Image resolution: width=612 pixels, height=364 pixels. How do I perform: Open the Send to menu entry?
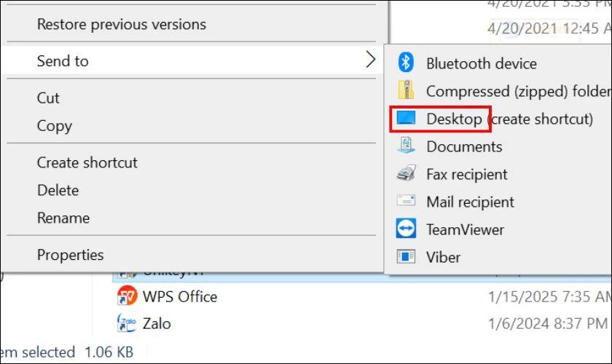[x=191, y=60]
